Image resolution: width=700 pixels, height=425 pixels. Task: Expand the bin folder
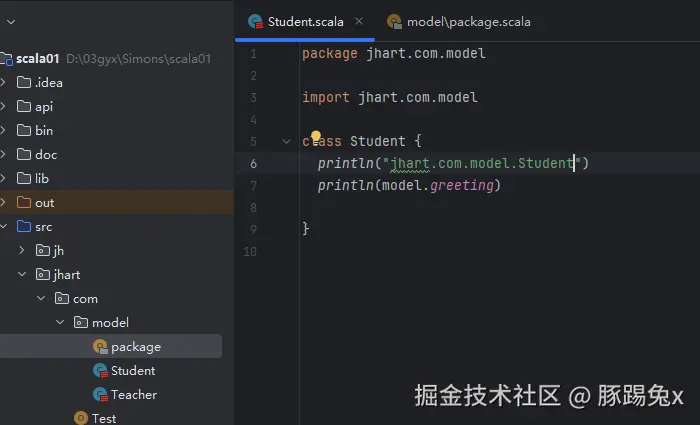tap(4, 130)
